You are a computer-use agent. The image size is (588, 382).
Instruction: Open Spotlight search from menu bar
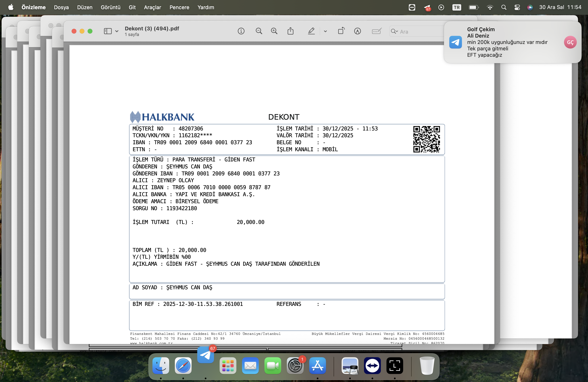504,7
